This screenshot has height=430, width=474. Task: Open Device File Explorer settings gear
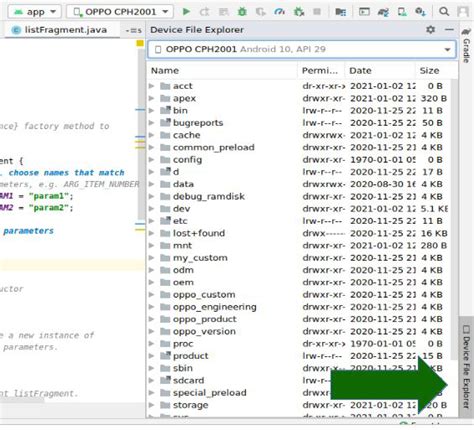[x=430, y=30]
